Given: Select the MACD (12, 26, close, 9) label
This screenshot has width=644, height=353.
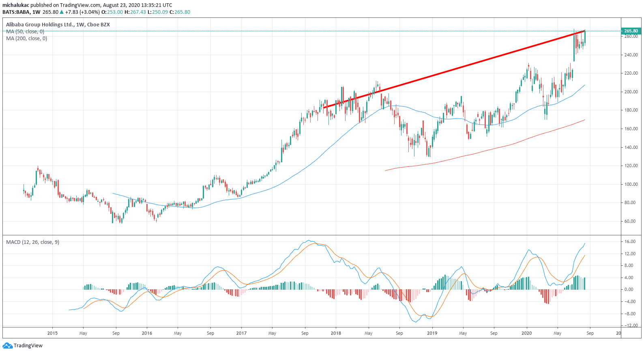Looking at the screenshot, I should point(32,242).
